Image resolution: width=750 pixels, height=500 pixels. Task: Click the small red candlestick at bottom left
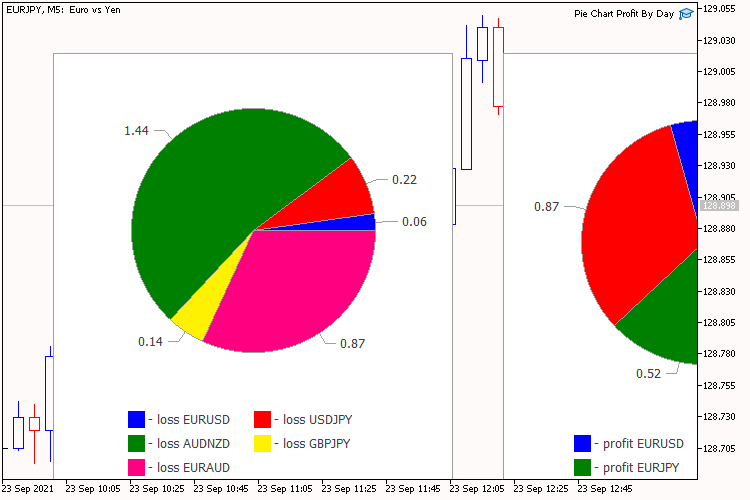click(34, 424)
